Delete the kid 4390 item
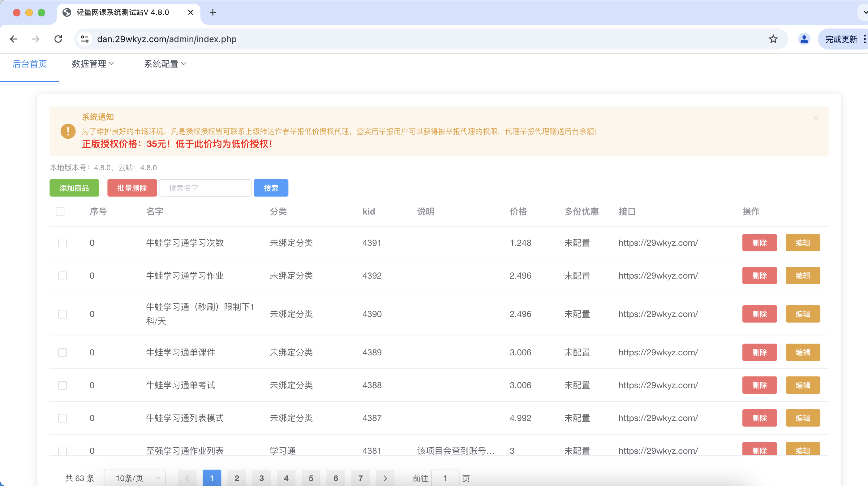The image size is (868, 486). [759, 314]
